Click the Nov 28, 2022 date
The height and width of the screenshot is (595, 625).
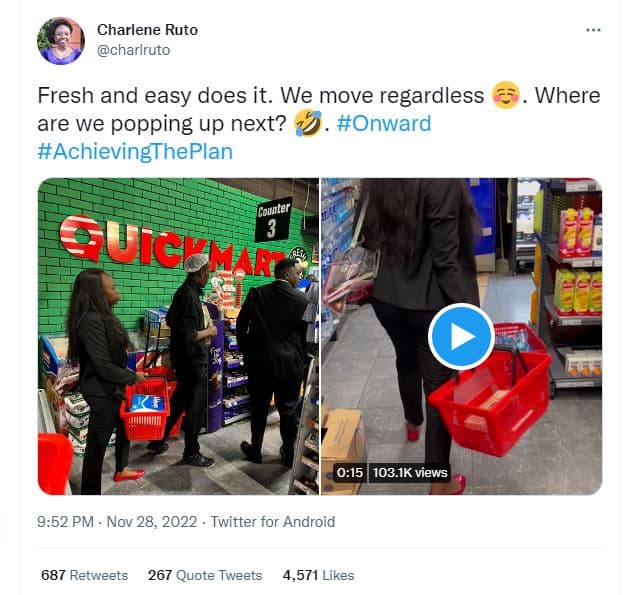[x=152, y=522]
